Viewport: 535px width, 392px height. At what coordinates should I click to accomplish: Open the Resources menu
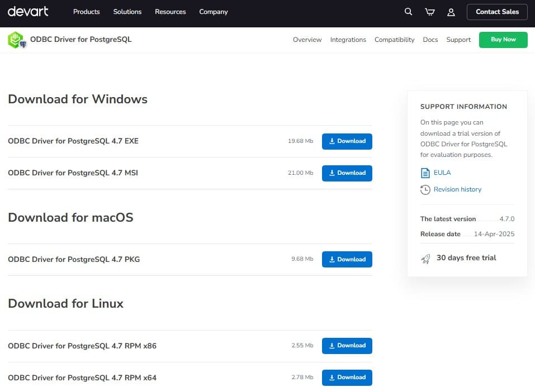(171, 12)
